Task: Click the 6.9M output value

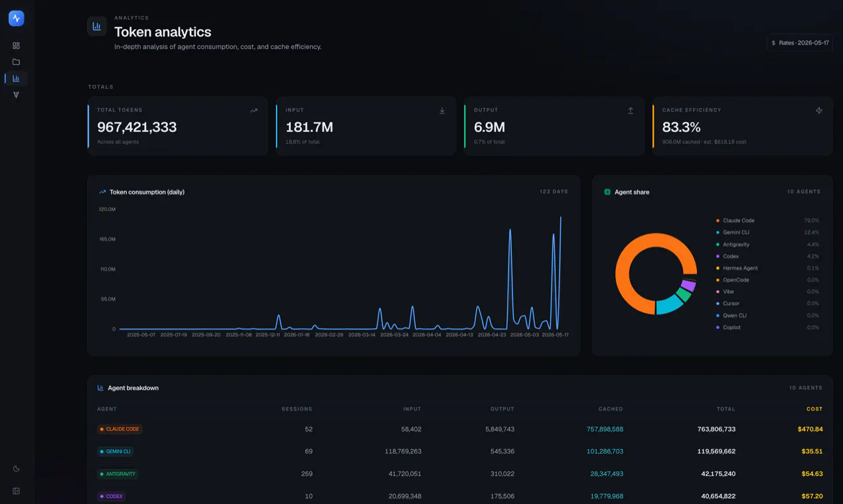Action: [490, 127]
